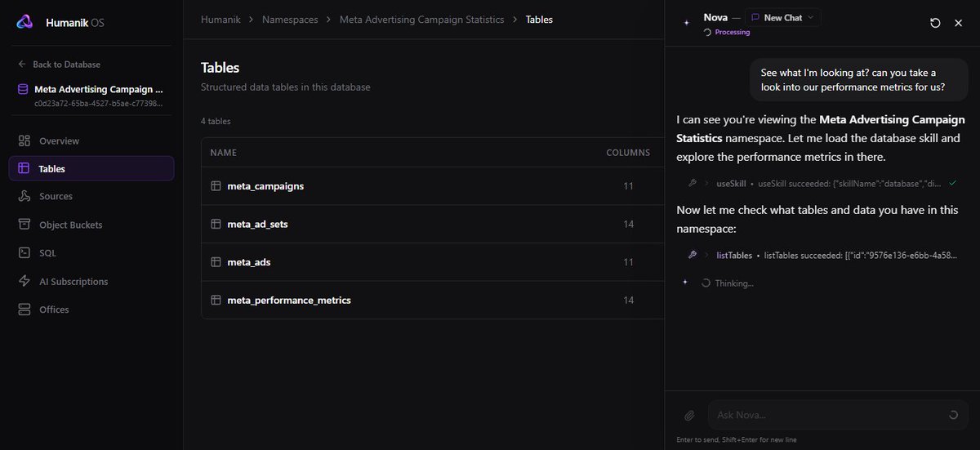The image size is (980, 450).
Task: Expand the listTables tool call chevron
Action: (x=707, y=256)
